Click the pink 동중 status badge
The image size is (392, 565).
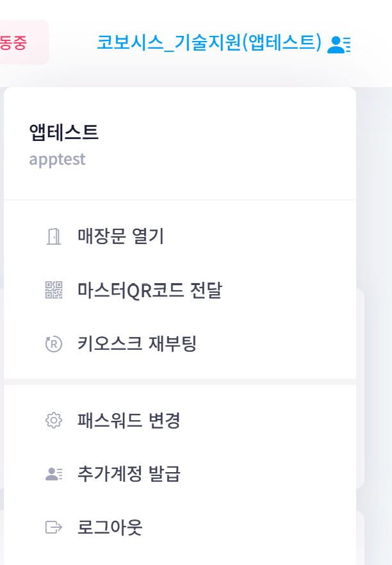[x=19, y=42]
